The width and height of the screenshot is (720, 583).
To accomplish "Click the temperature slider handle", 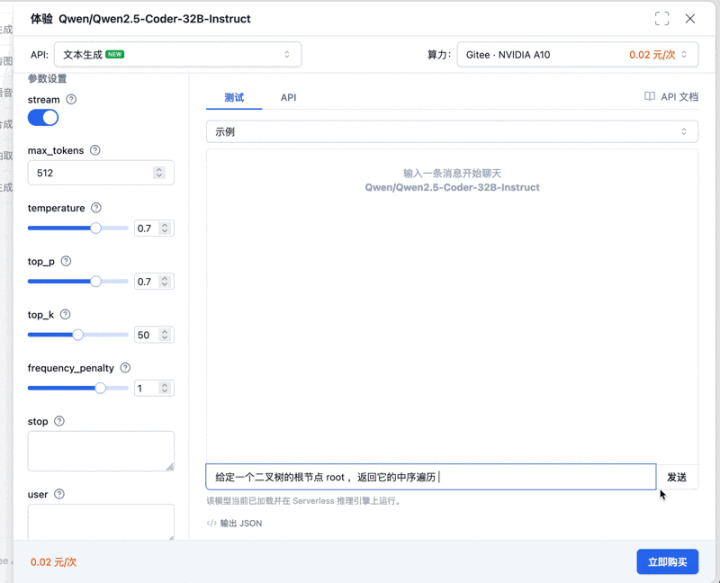I will [96, 228].
